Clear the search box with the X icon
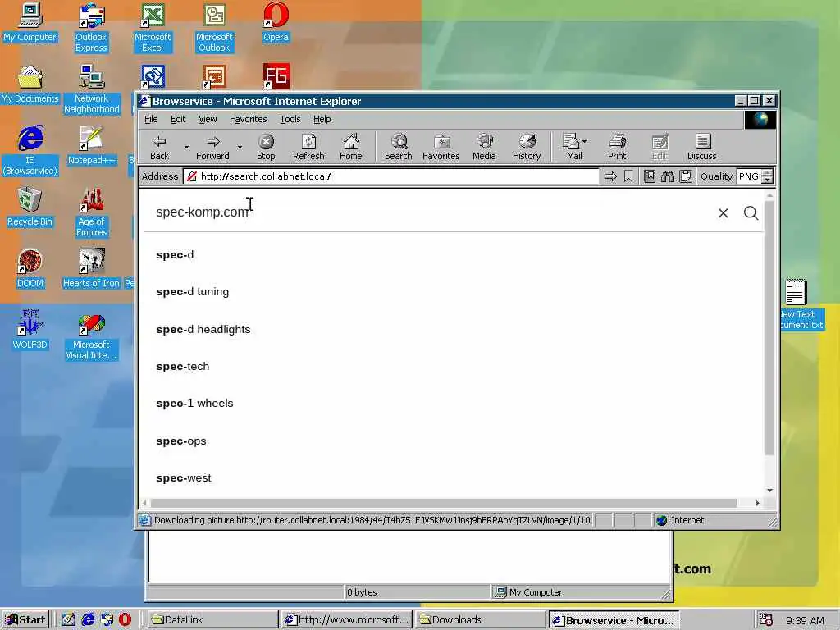Screen dimensions: 840x630 coord(724,213)
